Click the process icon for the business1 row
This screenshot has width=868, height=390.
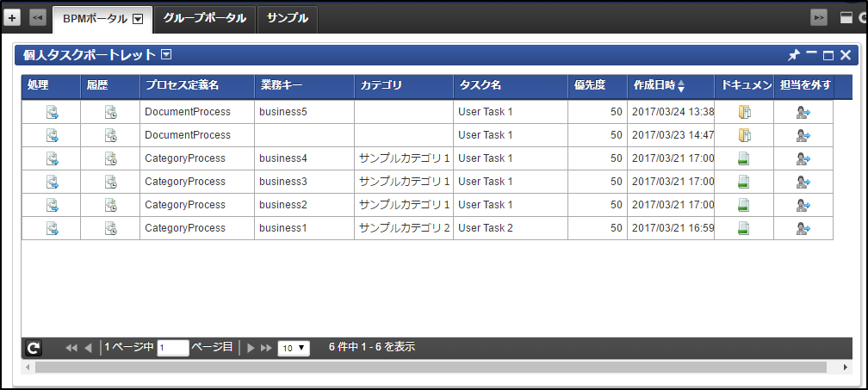[x=53, y=228]
